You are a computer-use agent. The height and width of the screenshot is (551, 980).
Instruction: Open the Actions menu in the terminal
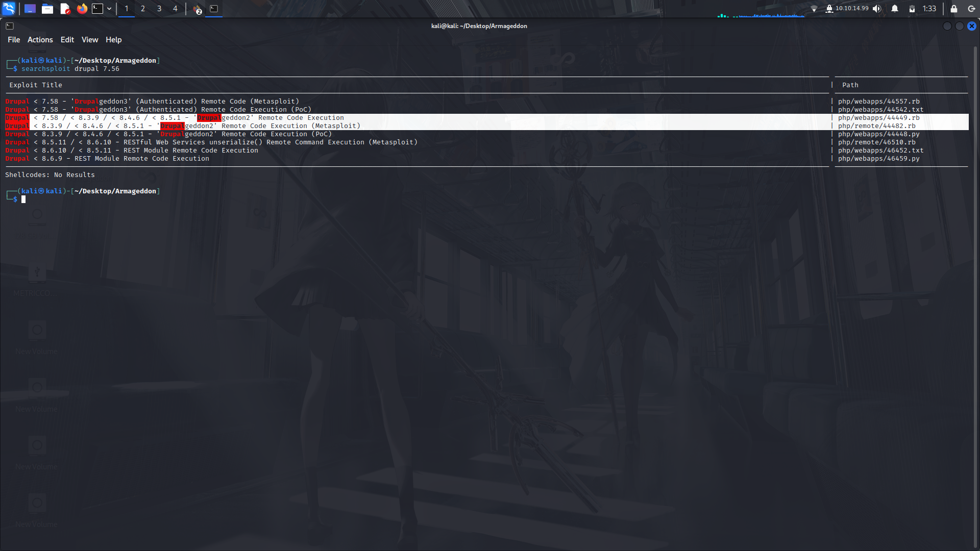coord(40,39)
